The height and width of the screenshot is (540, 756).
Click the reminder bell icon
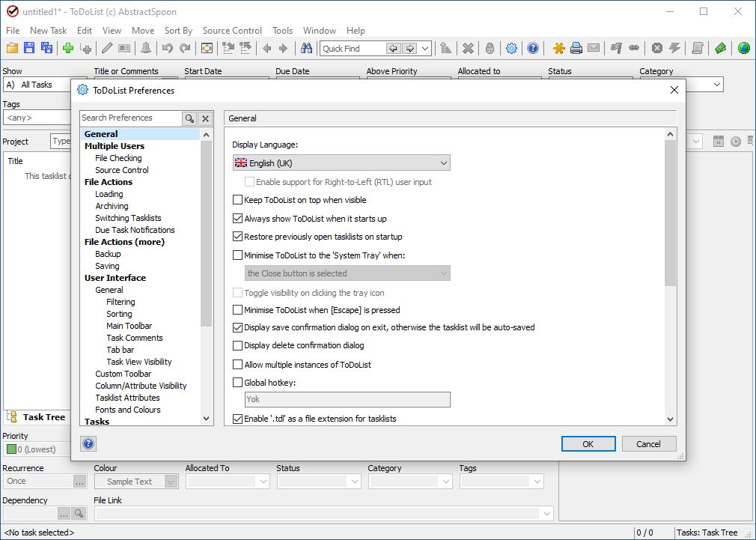point(146,48)
